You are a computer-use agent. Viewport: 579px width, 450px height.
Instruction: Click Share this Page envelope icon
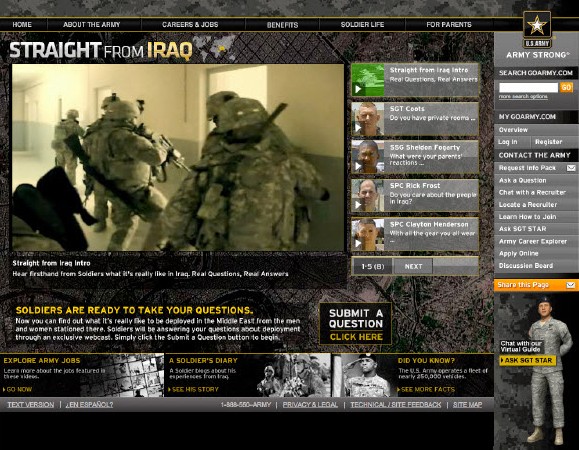pyautogui.click(x=571, y=285)
